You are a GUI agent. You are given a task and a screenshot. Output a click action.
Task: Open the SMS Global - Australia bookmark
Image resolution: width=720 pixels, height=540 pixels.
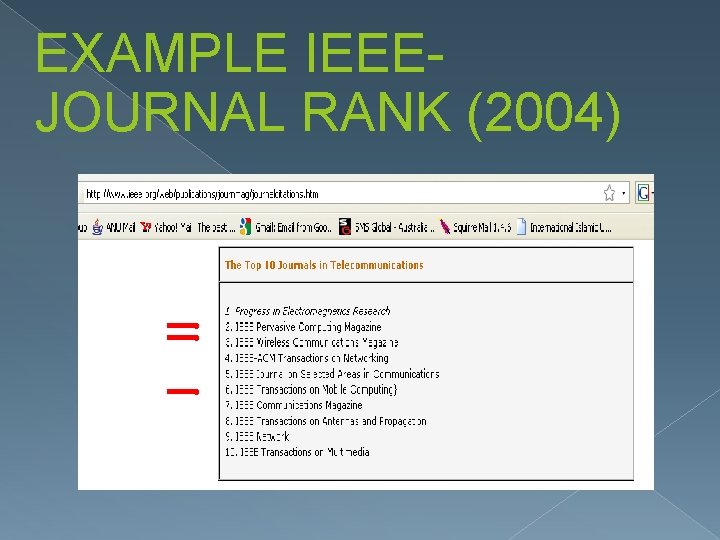tap(387, 227)
